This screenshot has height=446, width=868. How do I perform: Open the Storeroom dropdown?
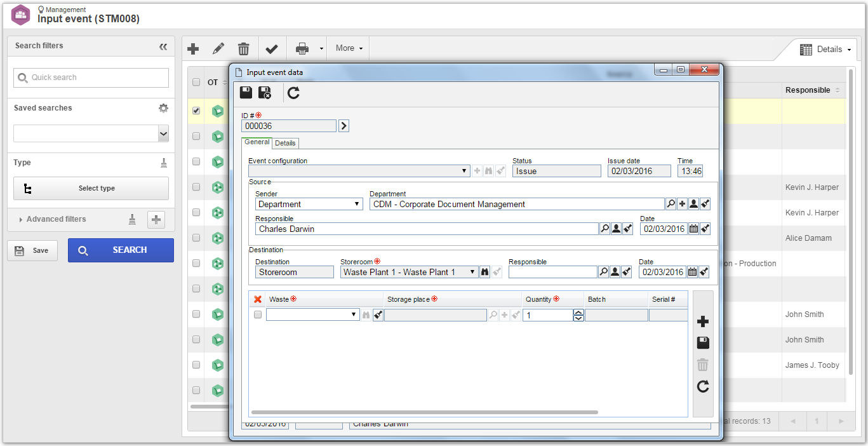[410, 272]
